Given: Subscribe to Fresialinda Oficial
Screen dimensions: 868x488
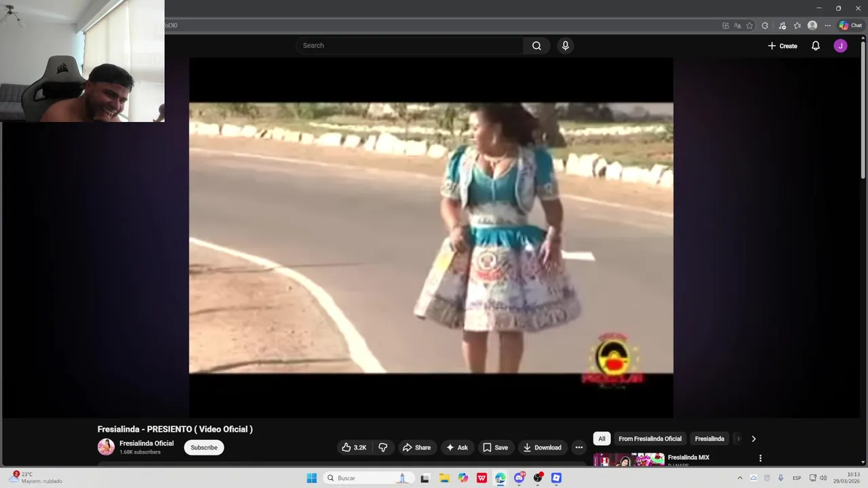Looking at the screenshot, I should [x=204, y=447].
